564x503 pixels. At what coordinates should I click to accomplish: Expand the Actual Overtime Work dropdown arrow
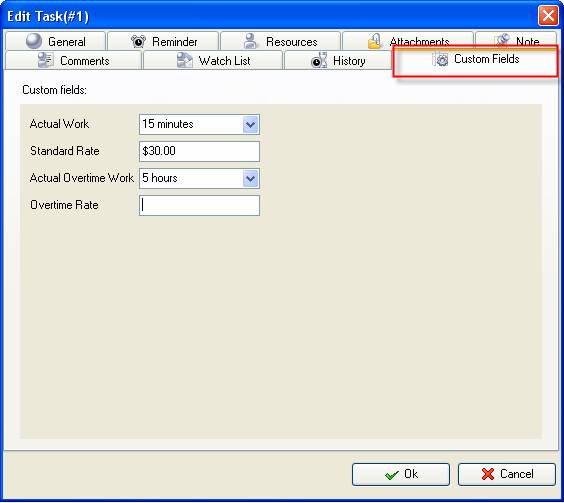[x=250, y=178]
